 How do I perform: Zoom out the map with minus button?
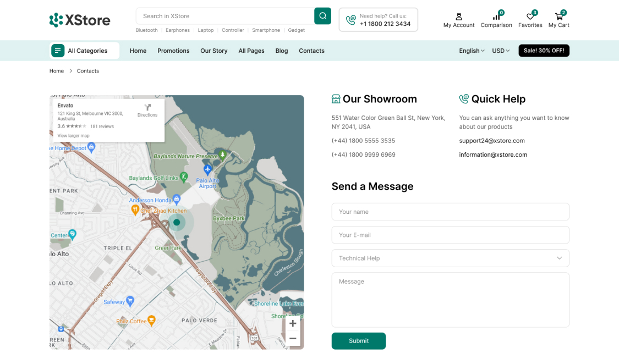coord(293,338)
